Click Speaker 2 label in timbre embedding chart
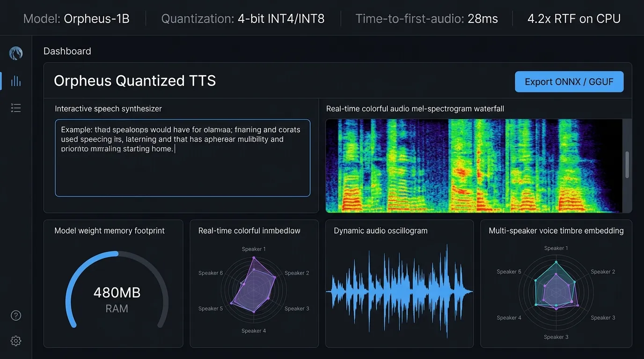This screenshot has width=644, height=359. [603, 272]
